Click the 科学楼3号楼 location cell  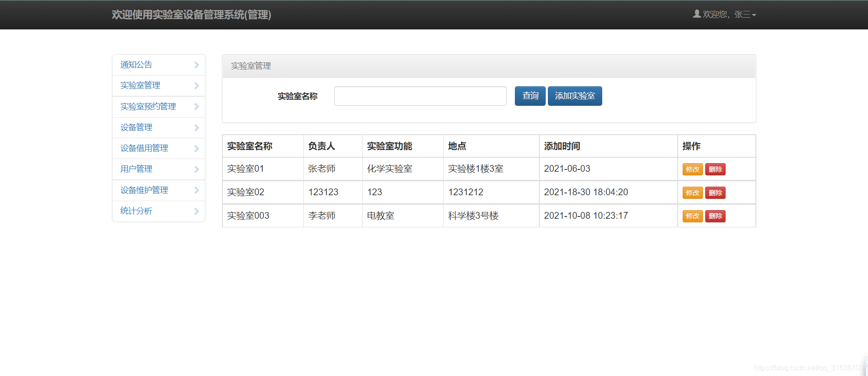click(491, 216)
